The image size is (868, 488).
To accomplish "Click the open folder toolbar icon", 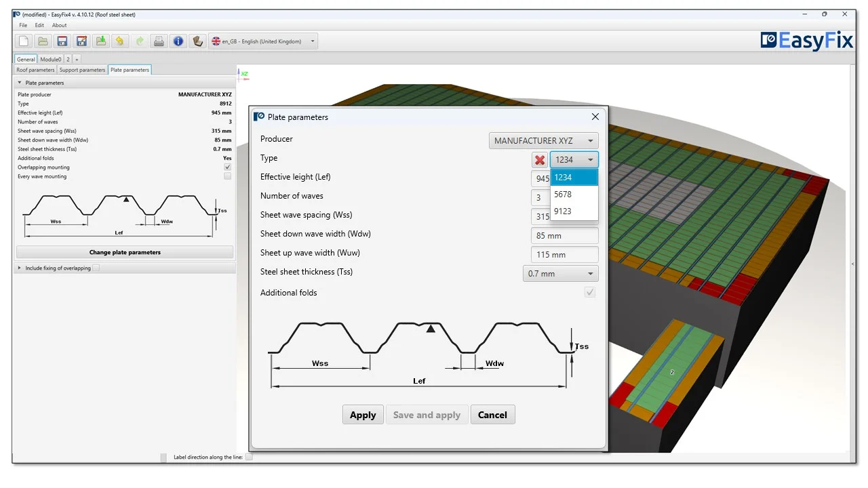I will pyautogui.click(x=43, y=41).
